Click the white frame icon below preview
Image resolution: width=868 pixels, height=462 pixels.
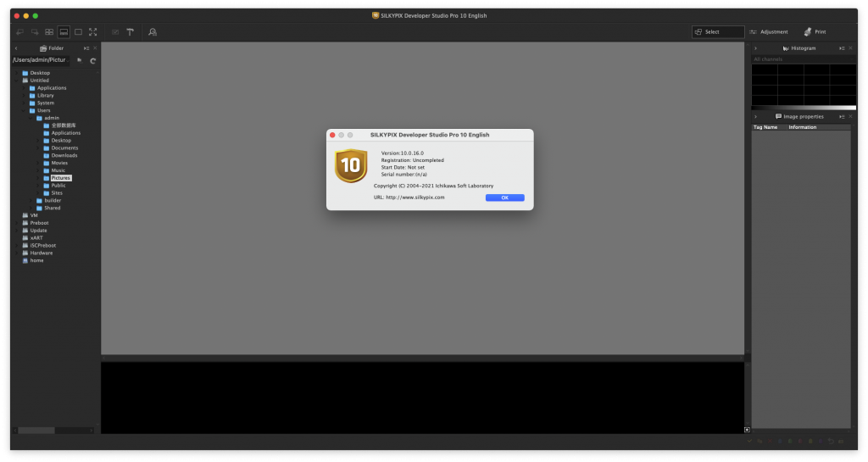(747, 429)
